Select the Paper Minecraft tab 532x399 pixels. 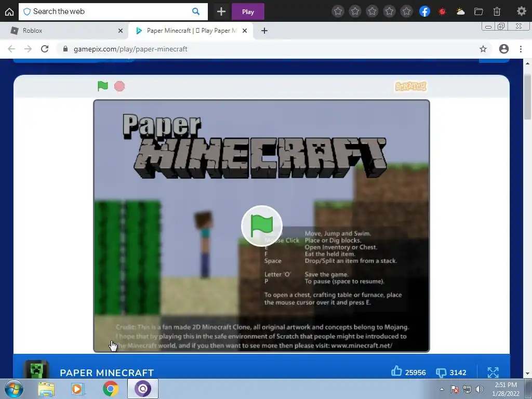[x=191, y=31]
